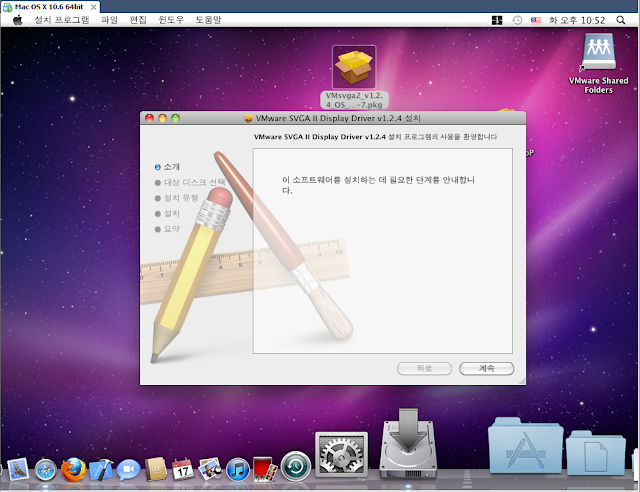Minimize the installer window with yellow button
Screen dimensions: 640x492
[x=162, y=118]
